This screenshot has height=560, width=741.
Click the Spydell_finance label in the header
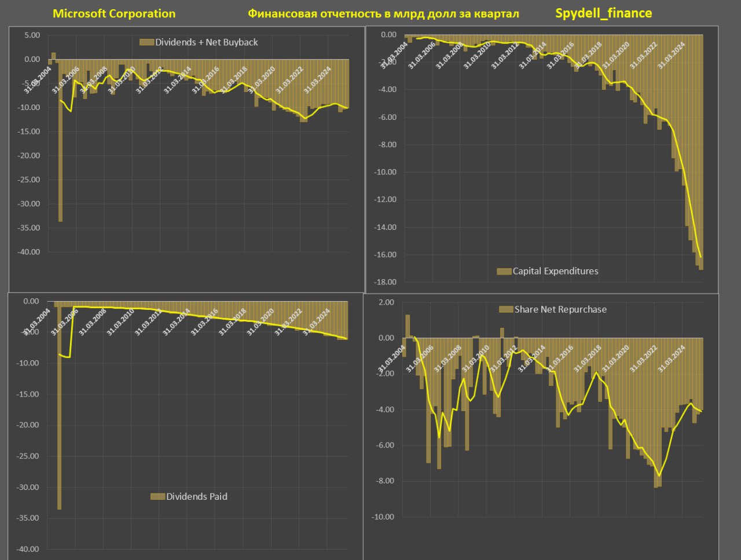[x=603, y=13]
